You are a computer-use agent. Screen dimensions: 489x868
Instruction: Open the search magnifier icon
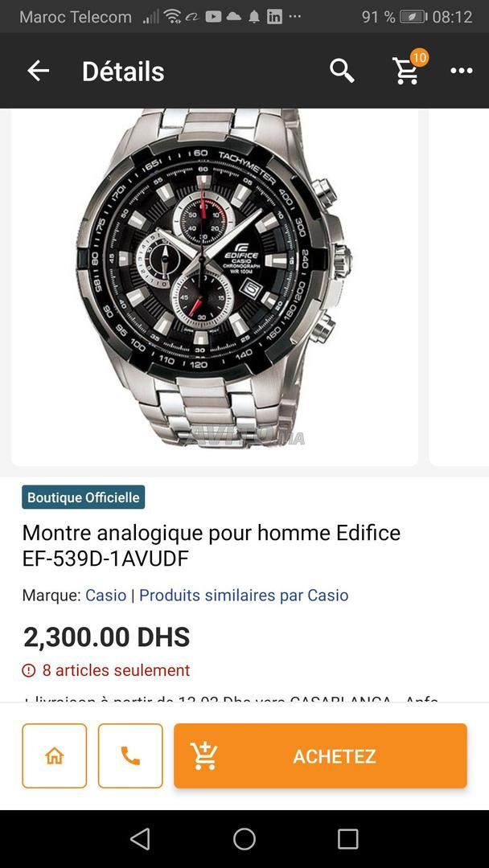pyautogui.click(x=342, y=71)
